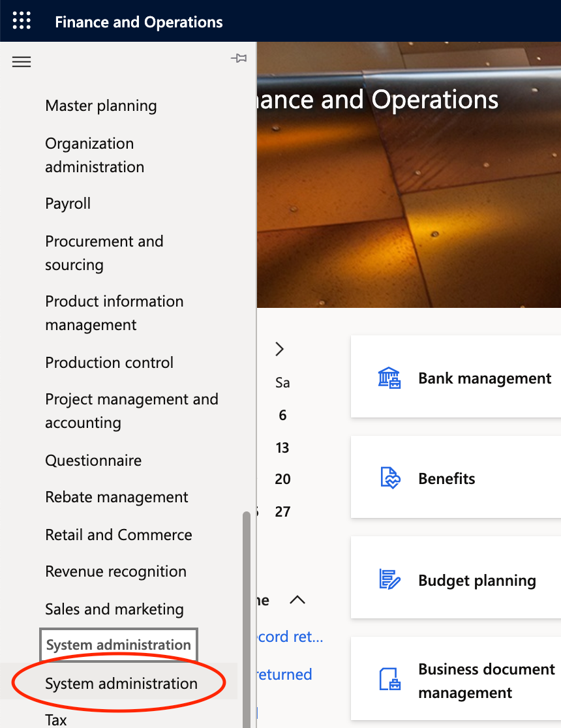The width and height of the screenshot is (561, 728).
Task: Collapse the work items section with the caret
Action: pyautogui.click(x=298, y=600)
